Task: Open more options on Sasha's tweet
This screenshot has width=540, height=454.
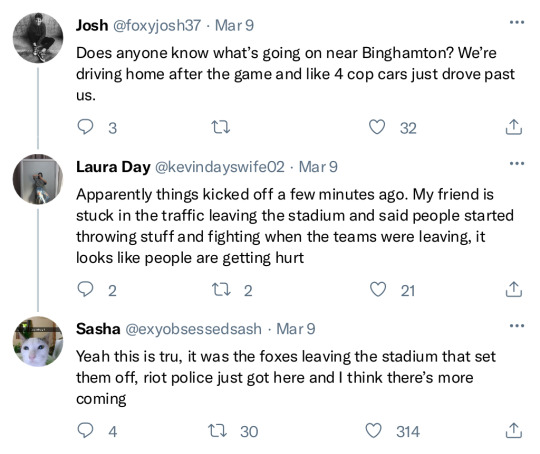Action: [517, 326]
